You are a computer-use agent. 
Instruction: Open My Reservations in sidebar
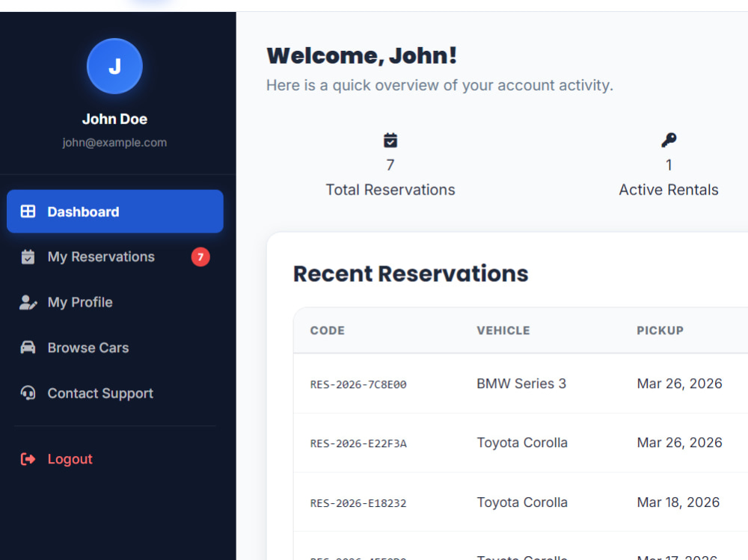click(115, 256)
